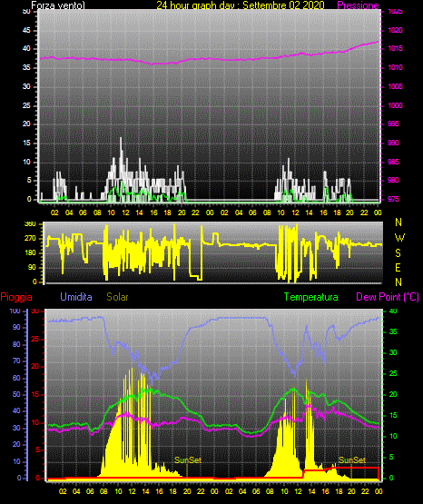Image resolution: width=423 pixels, height=504 pixels.
Task: Click the 100 humidity axis value
Action: 15,311
